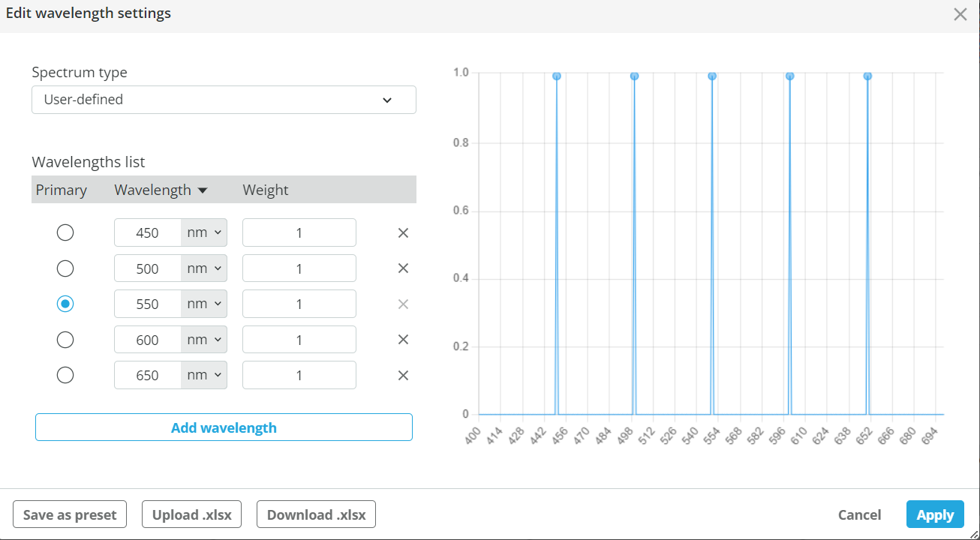Screen dimensions: 980x540
Task: Edit the 550 wavelength value field
Action: [148, 304]
